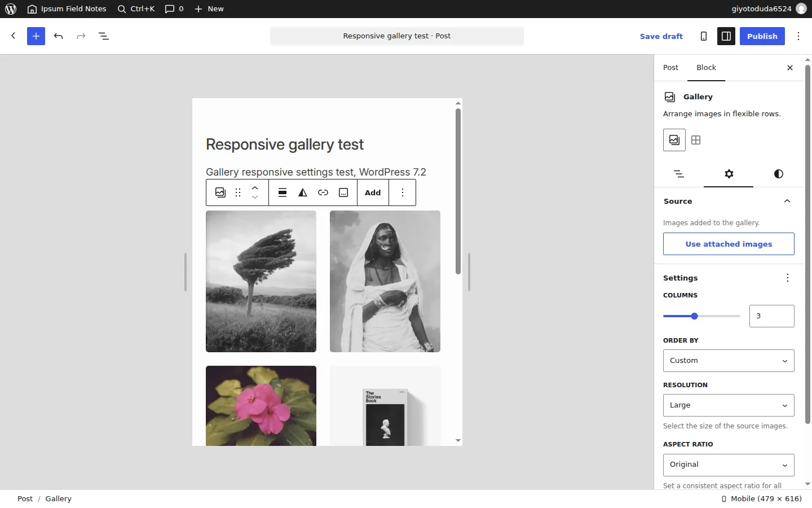812x508 pixels.
Task: Open the giyotoduda6524 user account menu
Action: [x=769, y=9]
